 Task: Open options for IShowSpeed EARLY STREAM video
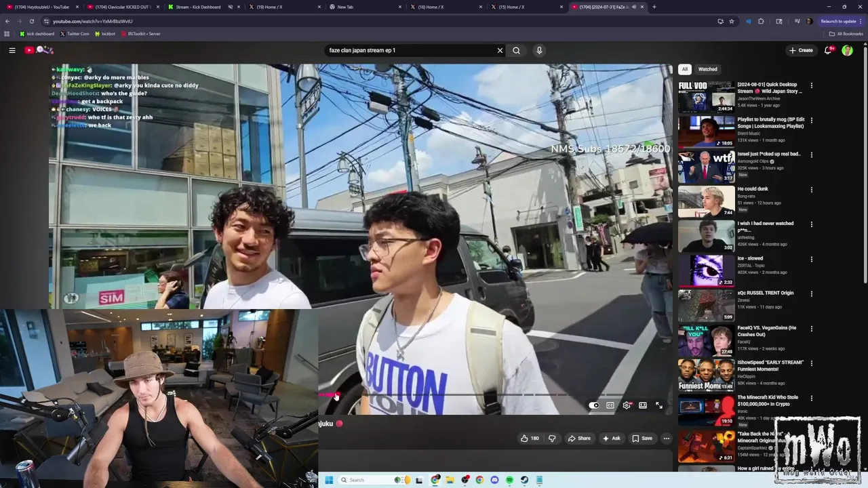point(811,363)
